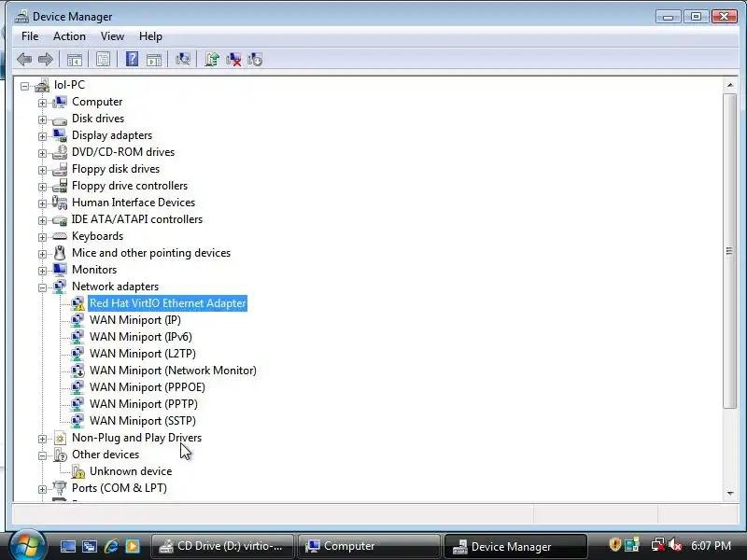The image size is (747, 560).
Task: Toggle the action pane toolbar icon
Action: (154, 60)
